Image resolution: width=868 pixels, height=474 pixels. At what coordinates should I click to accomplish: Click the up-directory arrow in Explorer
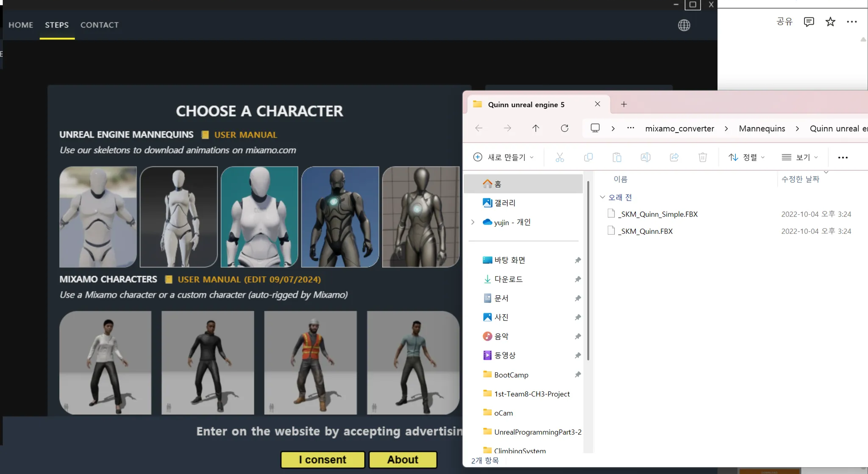click(x=535, y=128)
